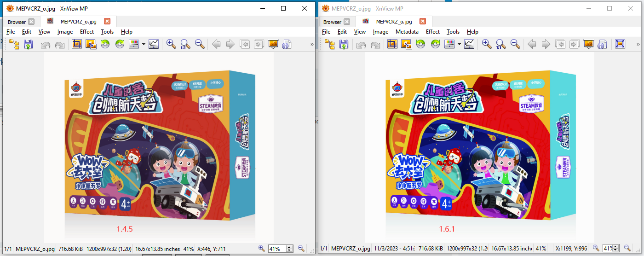This screenshot has height=256, width=644.
Task: Click the 41% zoom field in left status bar
Action: 277,249
